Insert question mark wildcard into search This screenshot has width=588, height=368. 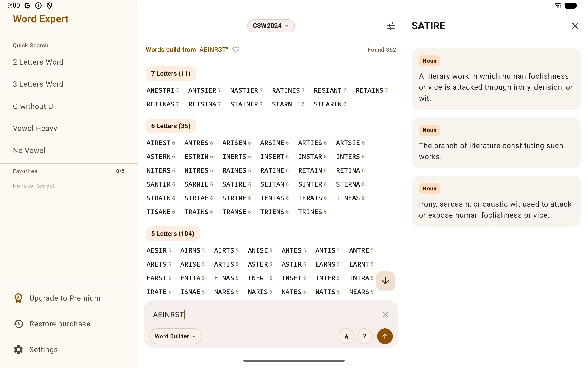click(x=365, y=336)
